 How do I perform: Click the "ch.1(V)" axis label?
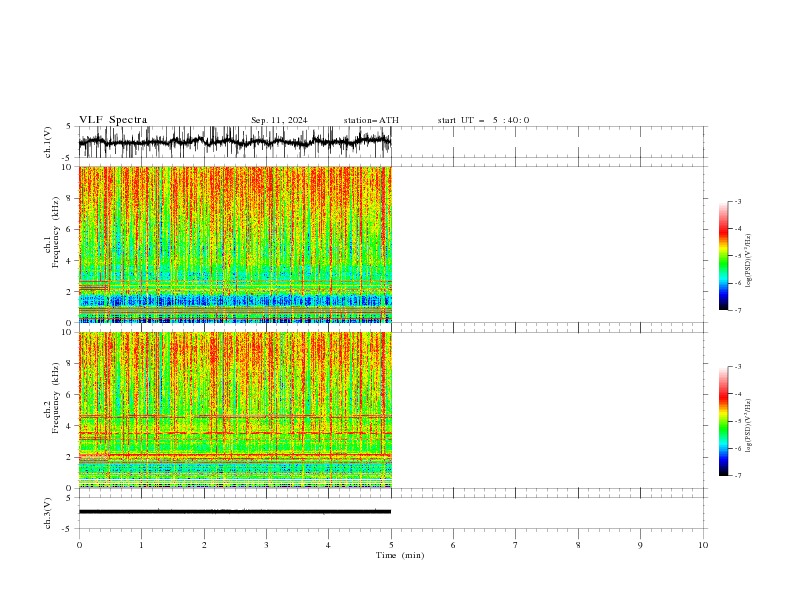click(x=48, y=142)
